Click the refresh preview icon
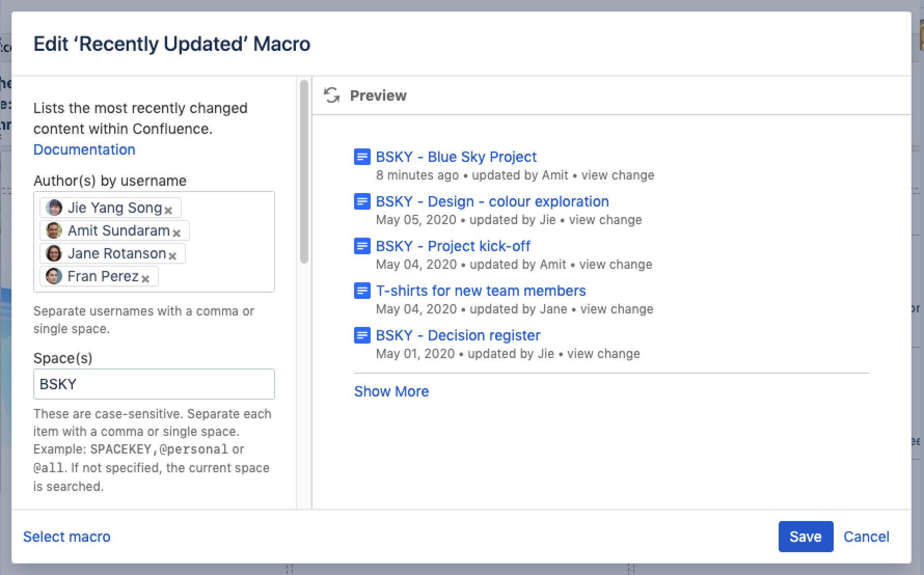 coord(332,95)
